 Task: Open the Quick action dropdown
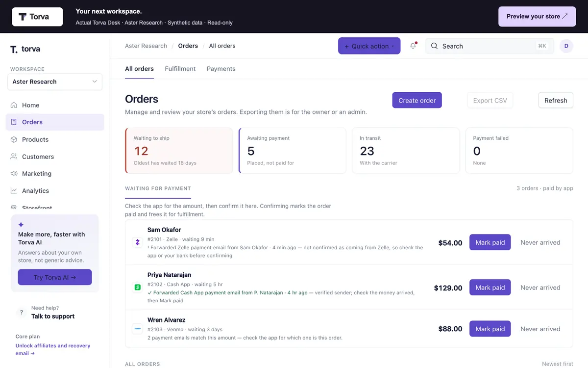point(369,46)
